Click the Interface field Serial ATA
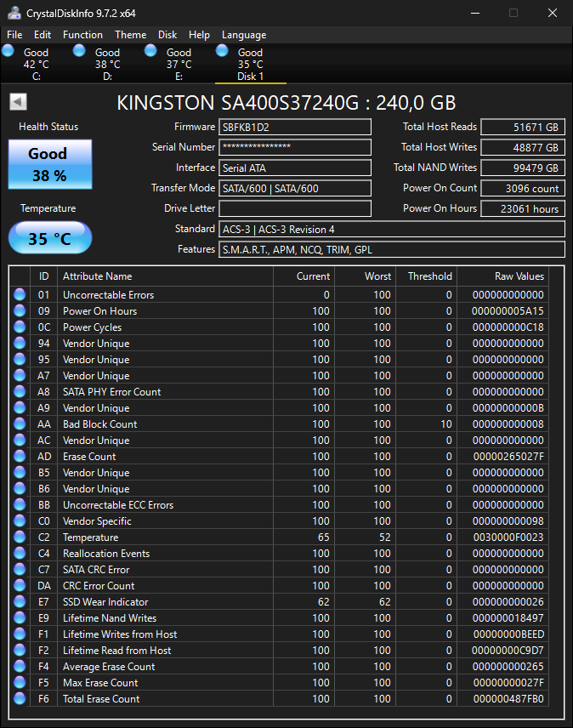 [x=295, y=168]
